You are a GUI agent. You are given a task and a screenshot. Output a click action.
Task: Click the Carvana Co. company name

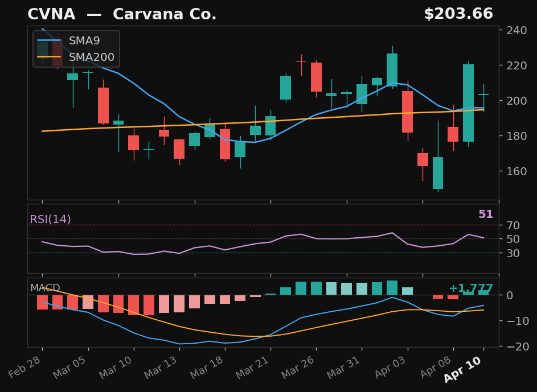(x=165, y=14)
